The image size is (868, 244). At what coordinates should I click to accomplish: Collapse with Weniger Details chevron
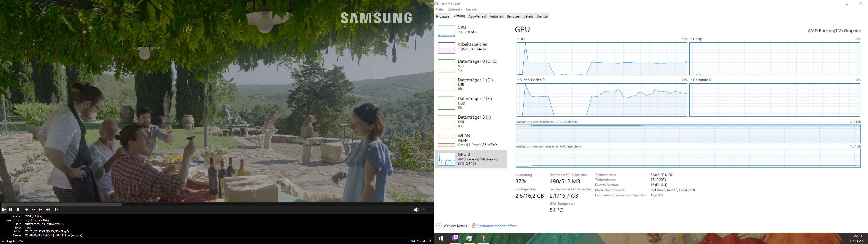439,226
